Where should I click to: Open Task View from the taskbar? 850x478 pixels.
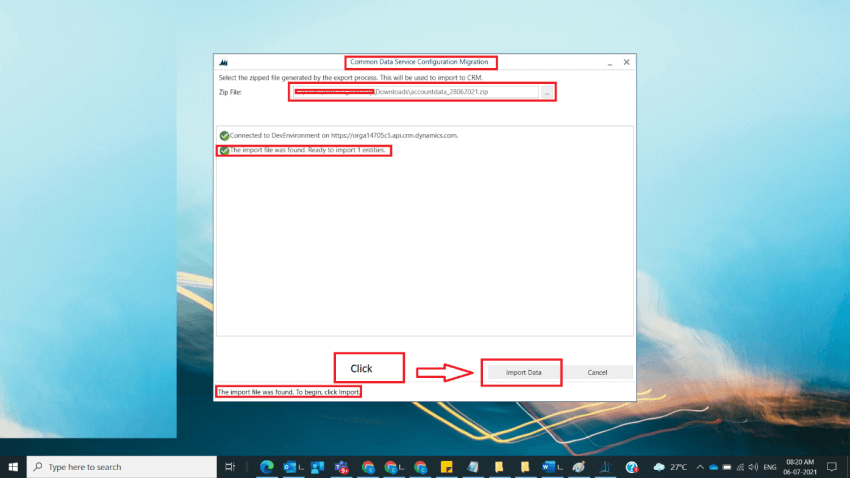[x=230, y=467]
